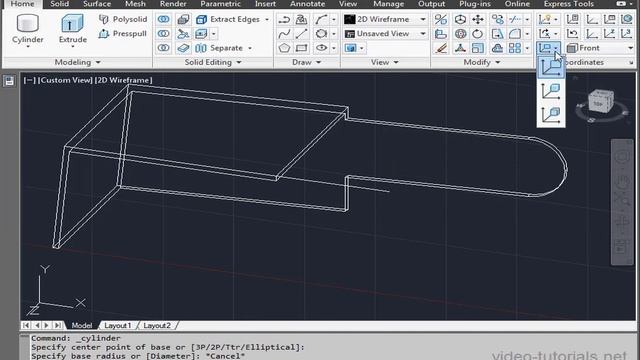Select the Line draw tool
This screenshot has width=640, height=360.
[x=302, y=33]
